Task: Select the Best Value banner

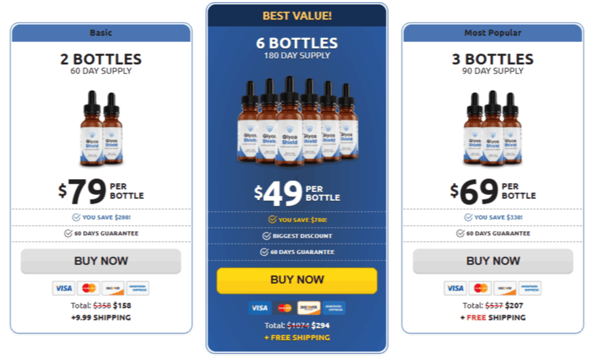Action: click(297, 15)
